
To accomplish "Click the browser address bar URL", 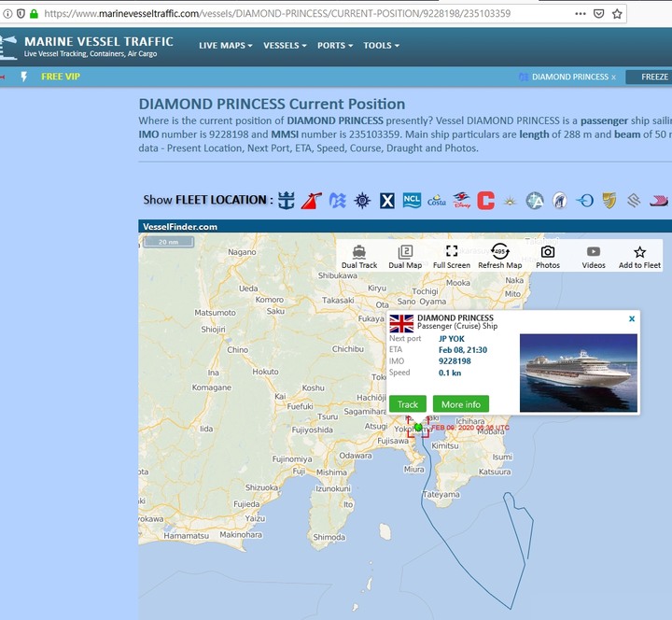I will pyautogui.click(x=277, y=14).
